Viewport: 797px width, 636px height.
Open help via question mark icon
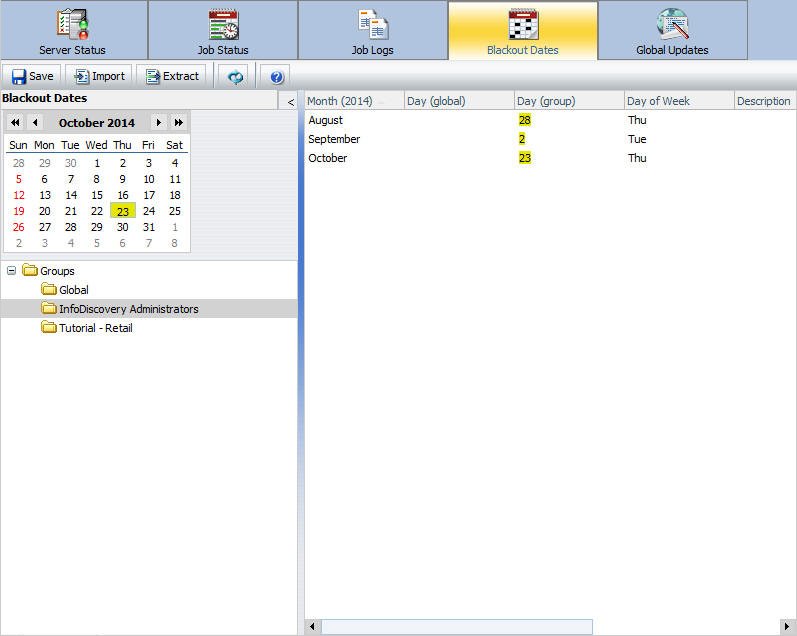tap(277, 77)
